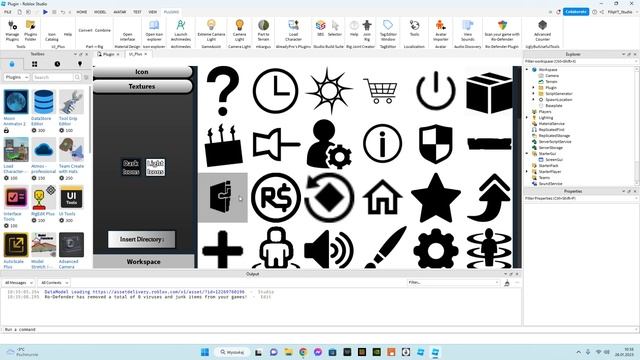Expand the StarterPlayer node in Explorer
The image size is (640, 360).
(x=527, y=171)
